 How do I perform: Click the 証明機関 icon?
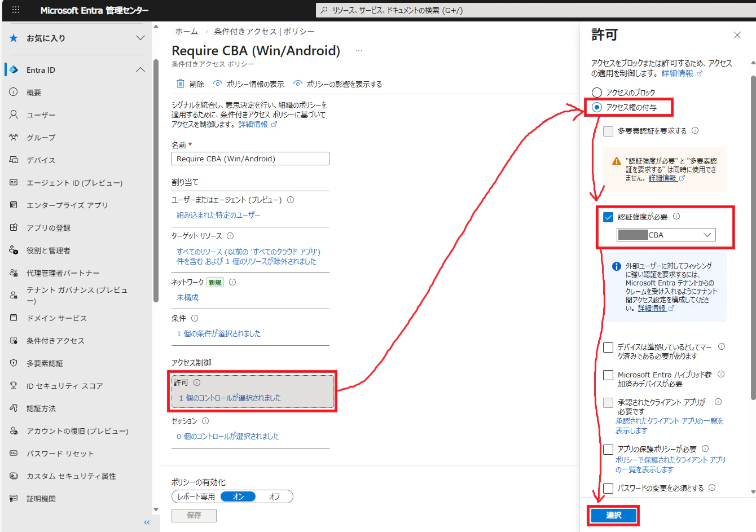click(x=14, y=498)
